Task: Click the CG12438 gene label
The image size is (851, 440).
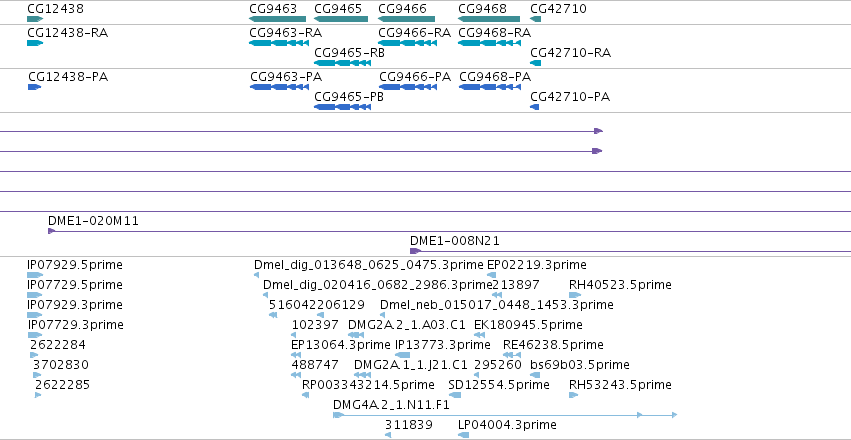Action: (55, 9)
